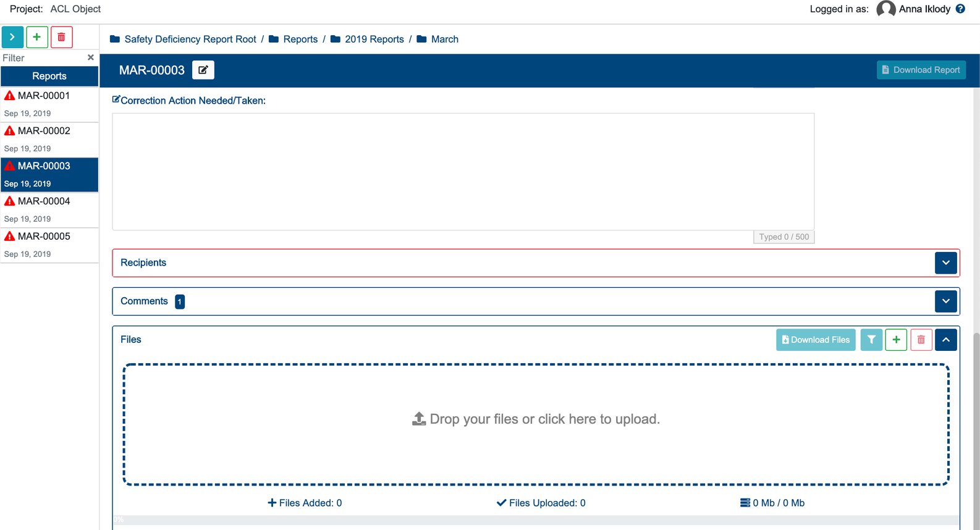980x530 pixels.
Task: Click the Files Uploaded: 0 label
Action: pos(541,503)
